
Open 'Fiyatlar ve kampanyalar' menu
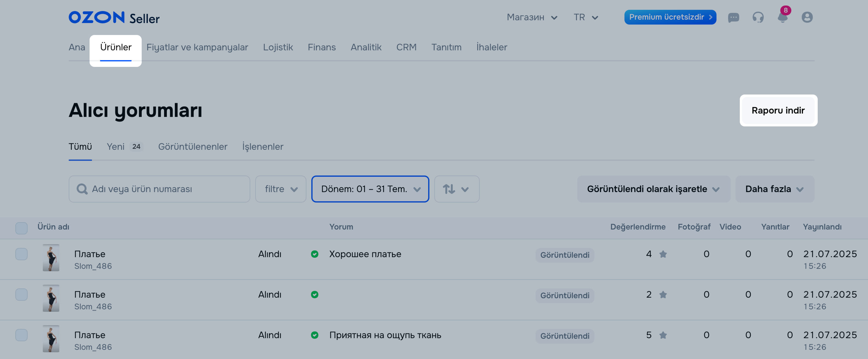[197, 47]
